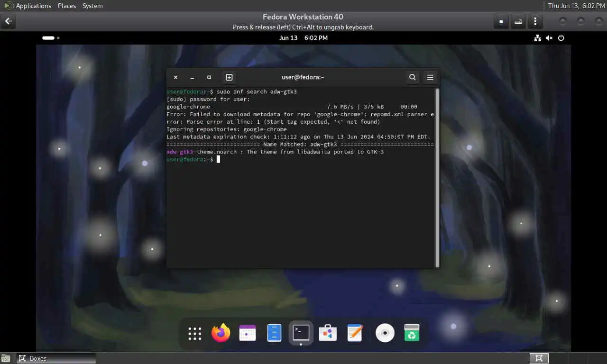Open the Calendar app in dock
This screenshot has height=364, width=607.
(248, 333)
